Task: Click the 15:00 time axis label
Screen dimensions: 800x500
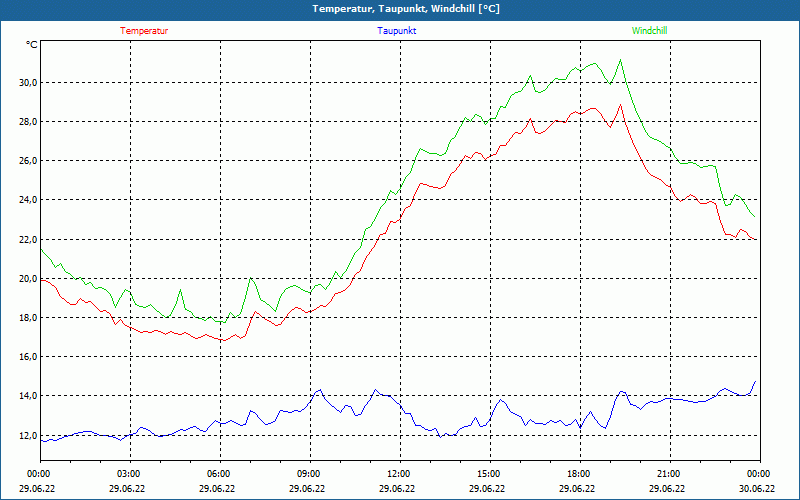Action: coord(490,474)
